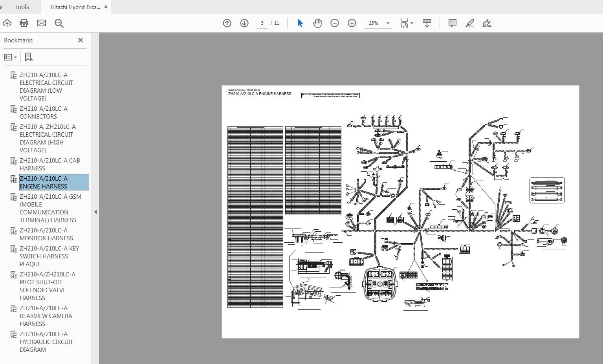Switch to Reading Mode view
This screenshot has width=603, height=364.
tap(427, 23)
